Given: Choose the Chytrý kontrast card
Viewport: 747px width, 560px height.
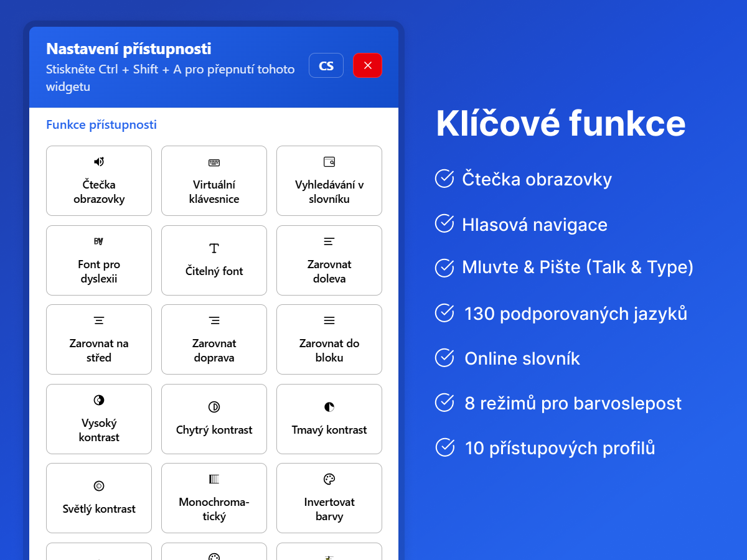Looking at the screenshot, I should (214, 419).
